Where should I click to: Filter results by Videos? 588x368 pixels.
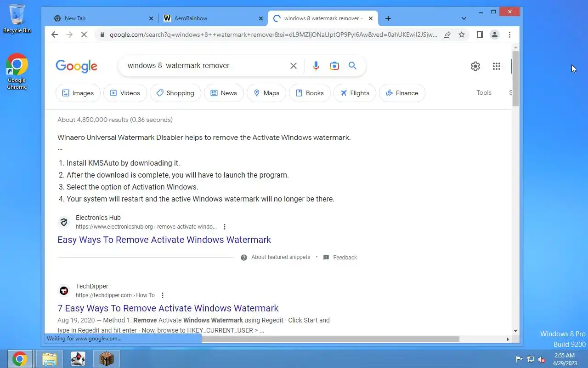[x=125, y=93]
